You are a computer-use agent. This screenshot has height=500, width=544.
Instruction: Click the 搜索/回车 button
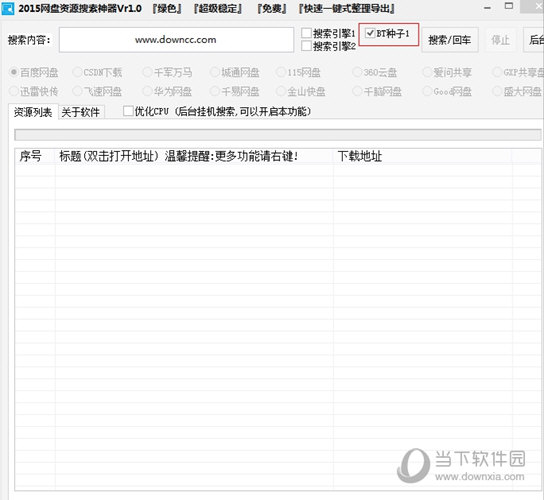coord(450,40)
